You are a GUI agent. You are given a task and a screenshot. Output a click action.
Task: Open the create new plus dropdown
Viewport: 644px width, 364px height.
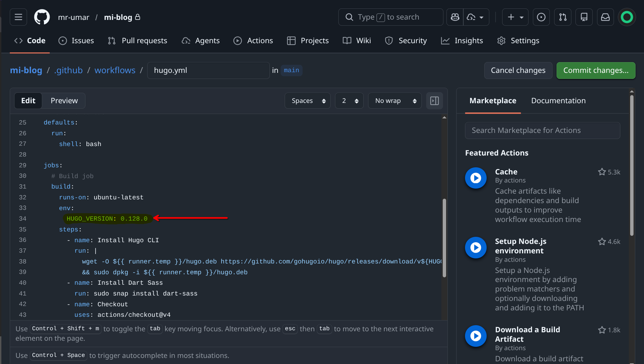pos(515,17)
